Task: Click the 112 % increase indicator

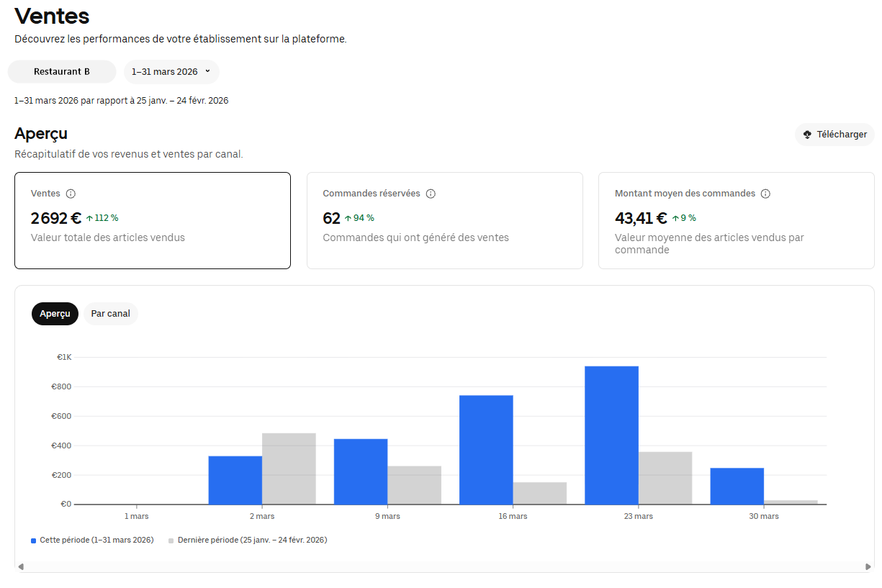Action: click(x=102, y=218)
